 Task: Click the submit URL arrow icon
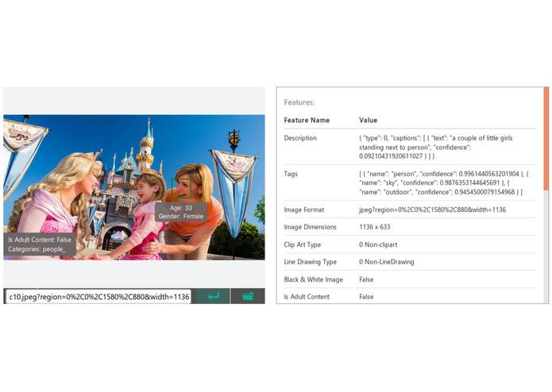coord(213,296)
